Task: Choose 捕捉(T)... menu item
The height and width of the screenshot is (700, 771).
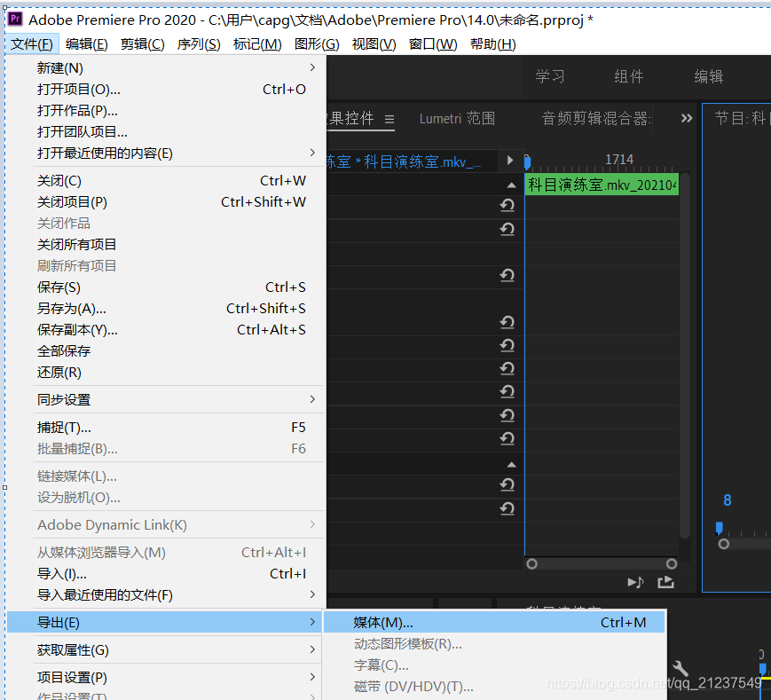Action: point(165,427)
